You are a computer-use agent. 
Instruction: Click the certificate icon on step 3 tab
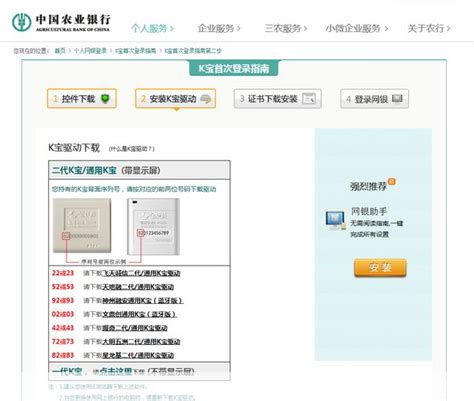click(x=309, y=98)
